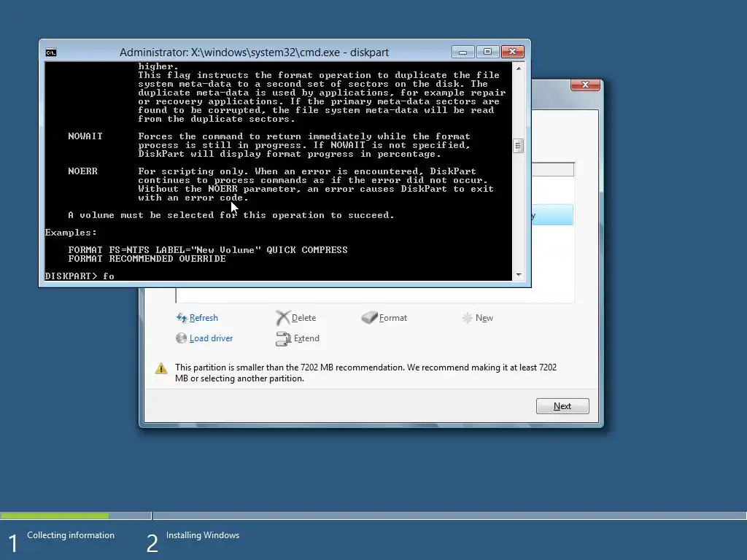Close the Windows Setup dialog behind
This screenshot has height=560, width=747.
pos(586,85)
